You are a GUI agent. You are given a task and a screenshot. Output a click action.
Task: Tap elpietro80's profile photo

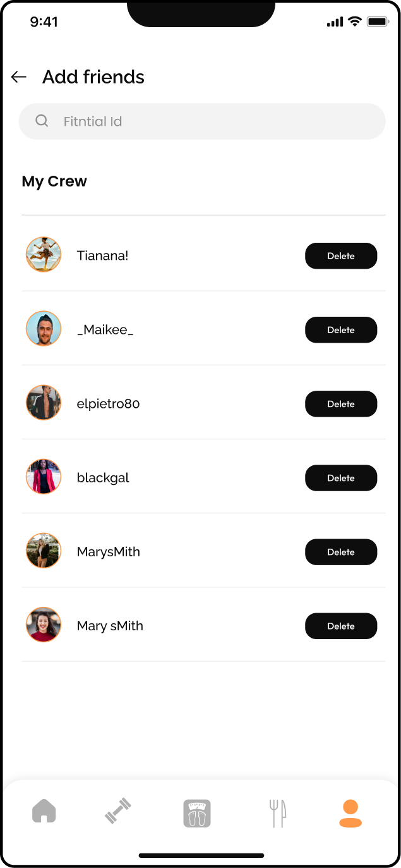(44, 403)
